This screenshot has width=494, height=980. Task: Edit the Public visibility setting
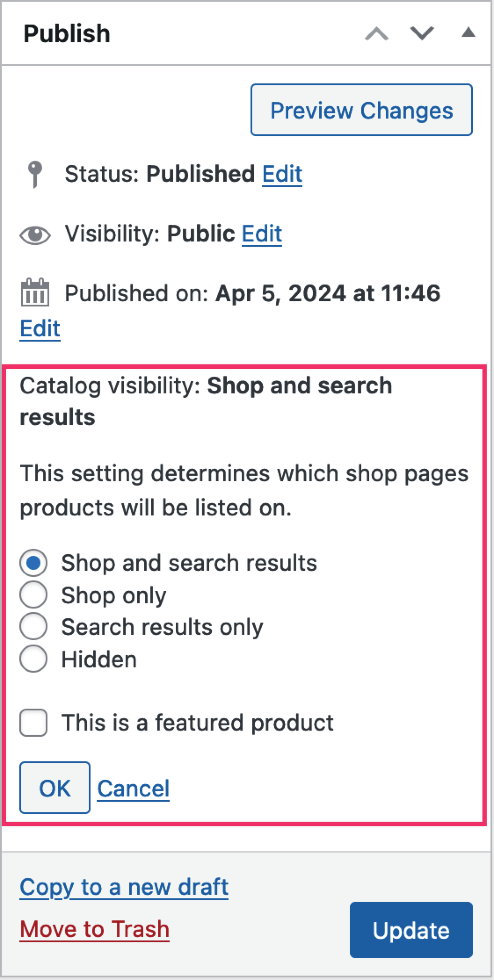coord(261,234)
